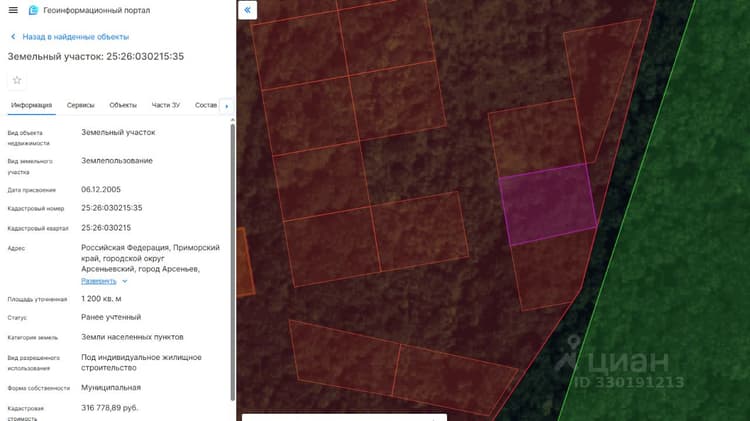Image resolution: width=750 pixels, height=421 pixels.
Task: Click the Геоинформационный портал logo icon
Action: [33, 10]
